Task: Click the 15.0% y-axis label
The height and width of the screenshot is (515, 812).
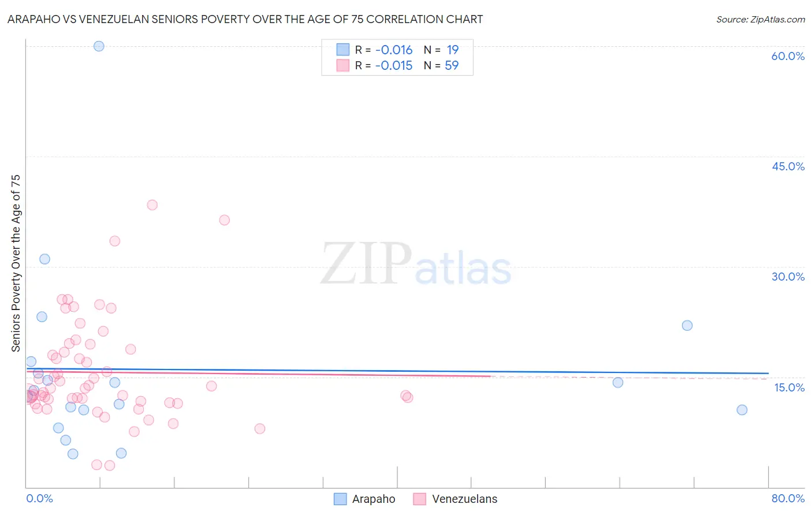Action: (x=789, y=387)
